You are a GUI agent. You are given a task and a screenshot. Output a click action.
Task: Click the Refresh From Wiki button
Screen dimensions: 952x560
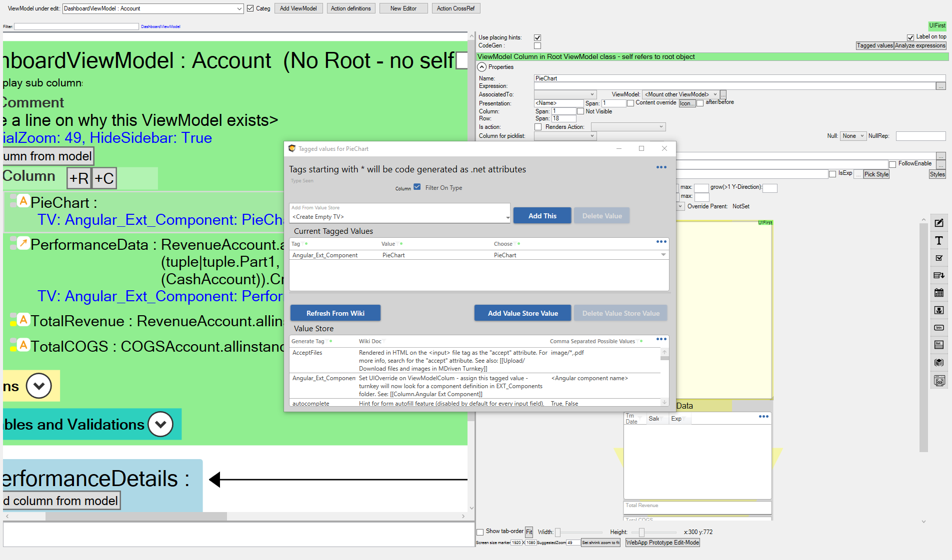[335, 313]
